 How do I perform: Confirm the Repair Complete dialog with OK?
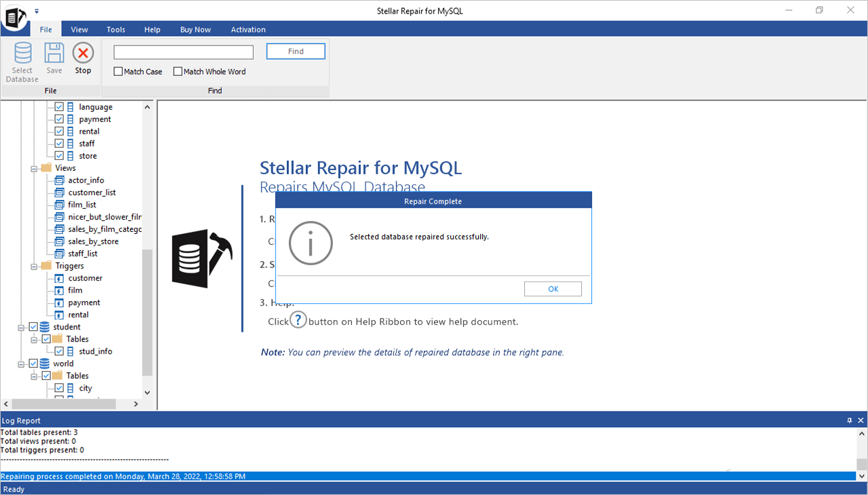553,289
